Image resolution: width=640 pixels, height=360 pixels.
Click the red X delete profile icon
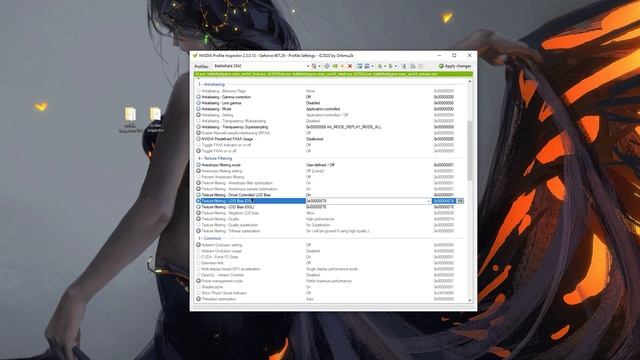coord(350,66)
